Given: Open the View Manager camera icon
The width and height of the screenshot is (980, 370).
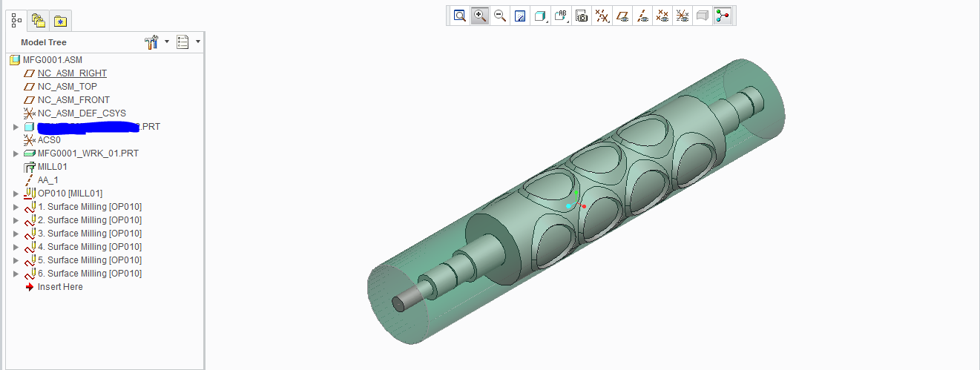Looking at the screenshot, I should tap(582, 16).
